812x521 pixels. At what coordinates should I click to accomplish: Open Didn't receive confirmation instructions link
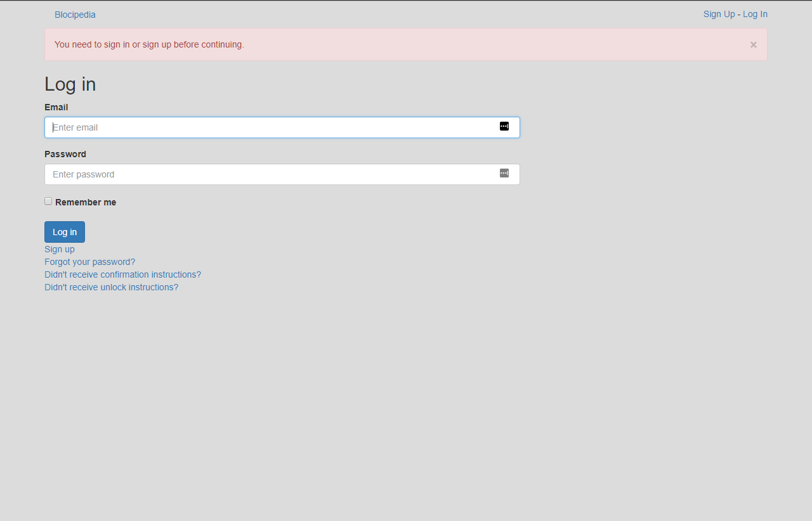point(122,274)
